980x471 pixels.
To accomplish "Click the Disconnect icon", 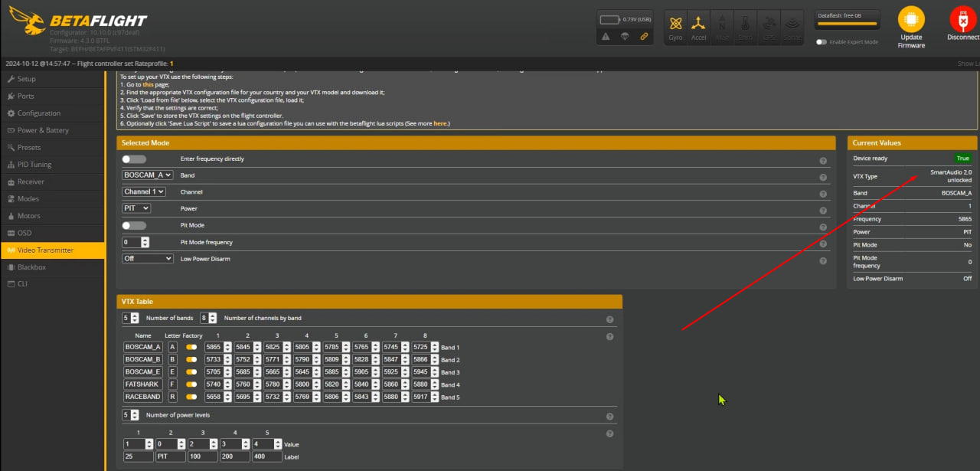I will (x=962, y=21).
